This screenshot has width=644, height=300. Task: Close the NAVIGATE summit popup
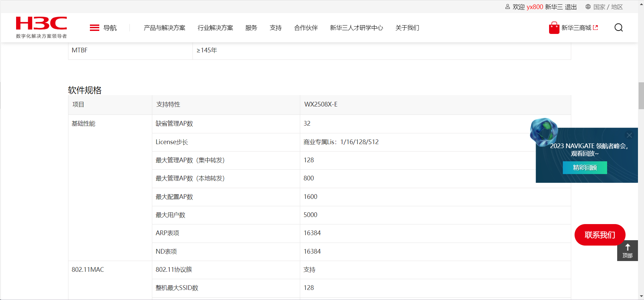pos(629,135)
